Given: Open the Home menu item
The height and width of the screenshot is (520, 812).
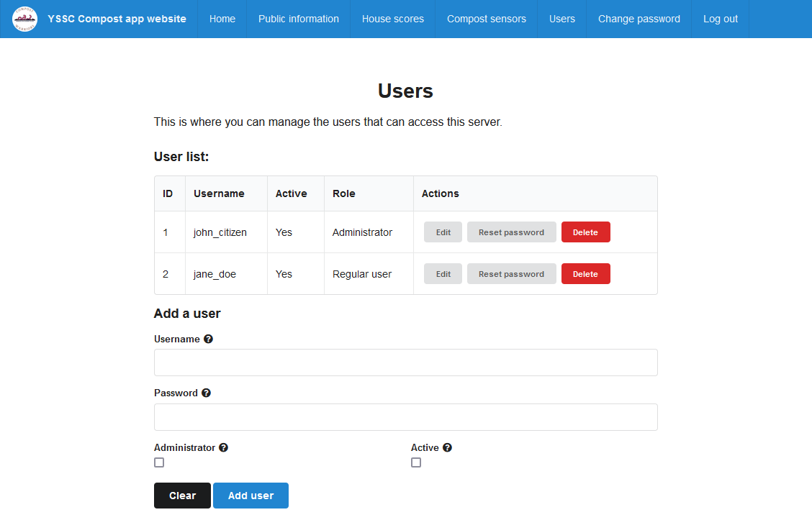Looking at the screenshot, I should pyautogui.click(x=222, y=19).
